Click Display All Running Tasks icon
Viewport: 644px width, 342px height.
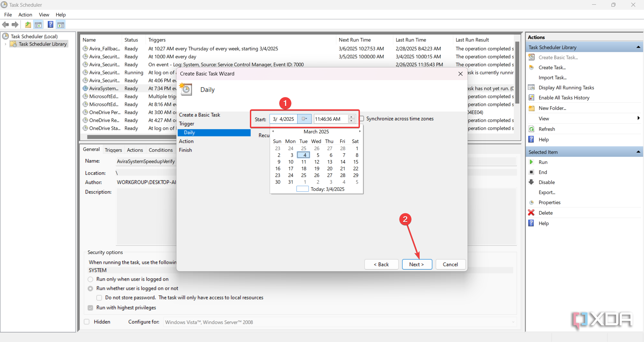532,88
